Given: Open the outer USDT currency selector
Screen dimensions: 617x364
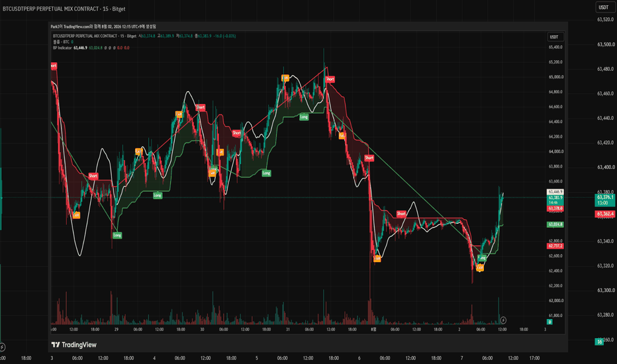Looking at the screenshot, I should pyautogui.click(x=603, y=7).
